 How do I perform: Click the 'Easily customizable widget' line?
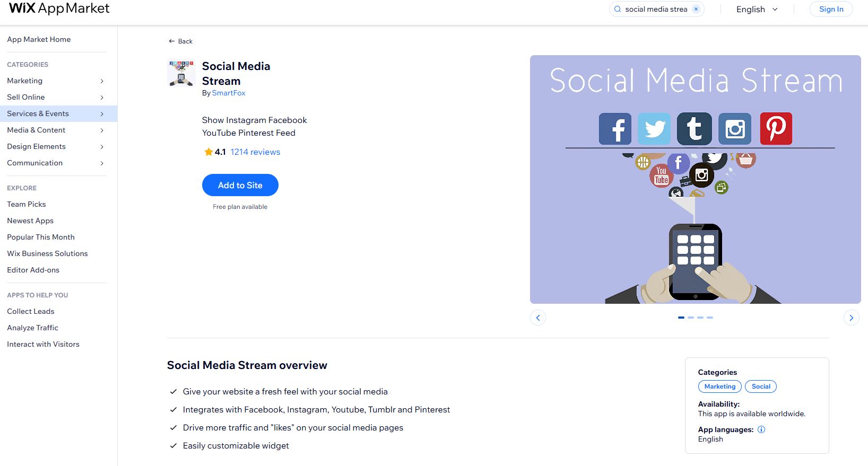[236, 446]
